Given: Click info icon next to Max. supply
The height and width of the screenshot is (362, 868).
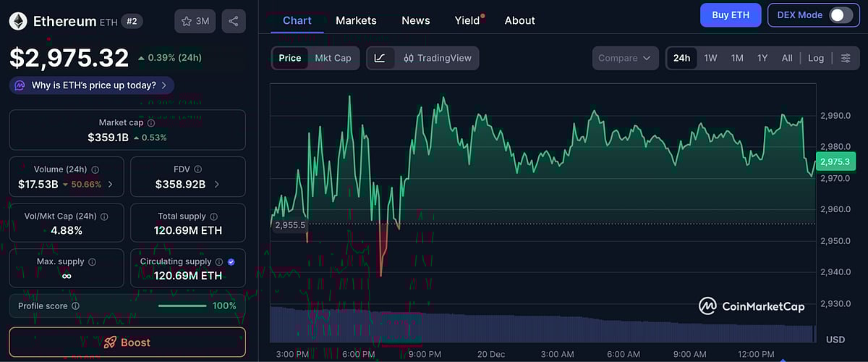Looking at the screenshot, I should [92, 262].
